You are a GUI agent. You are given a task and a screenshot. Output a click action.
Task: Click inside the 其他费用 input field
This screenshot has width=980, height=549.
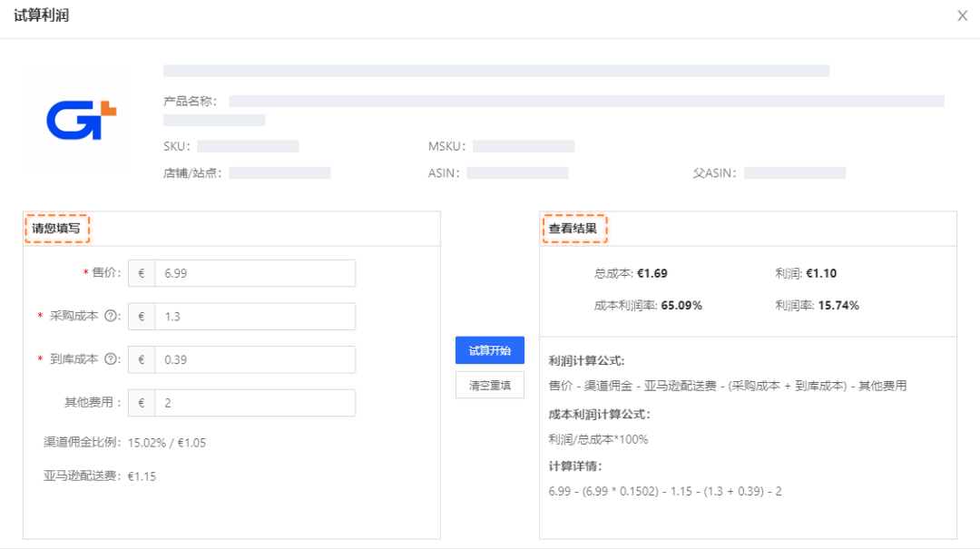pyautogui.click(x=254, y=403)
